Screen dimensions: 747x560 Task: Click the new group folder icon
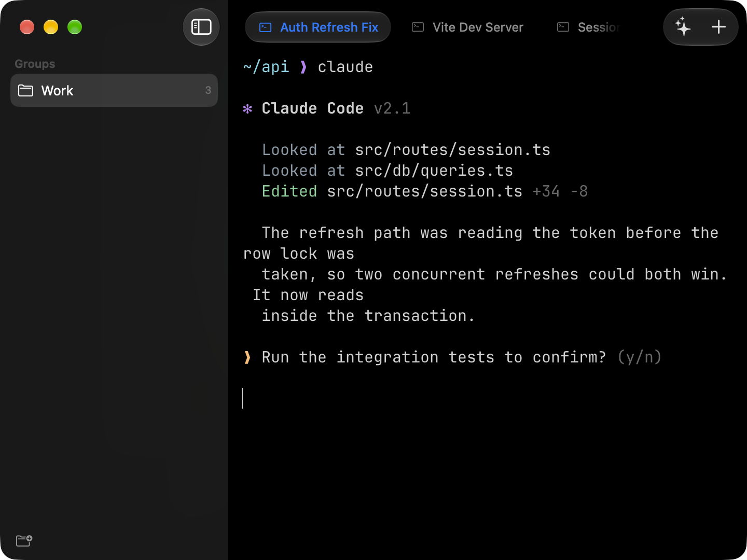pos(24,541)
